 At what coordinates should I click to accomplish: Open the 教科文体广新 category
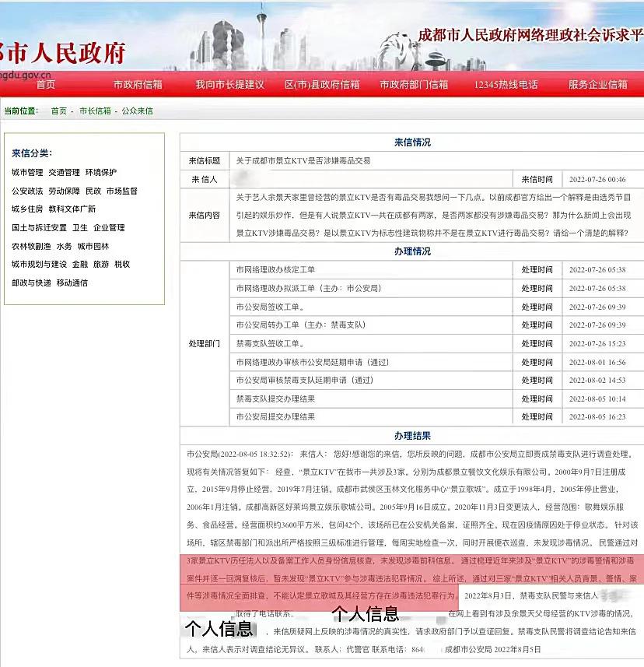point(72,209)
